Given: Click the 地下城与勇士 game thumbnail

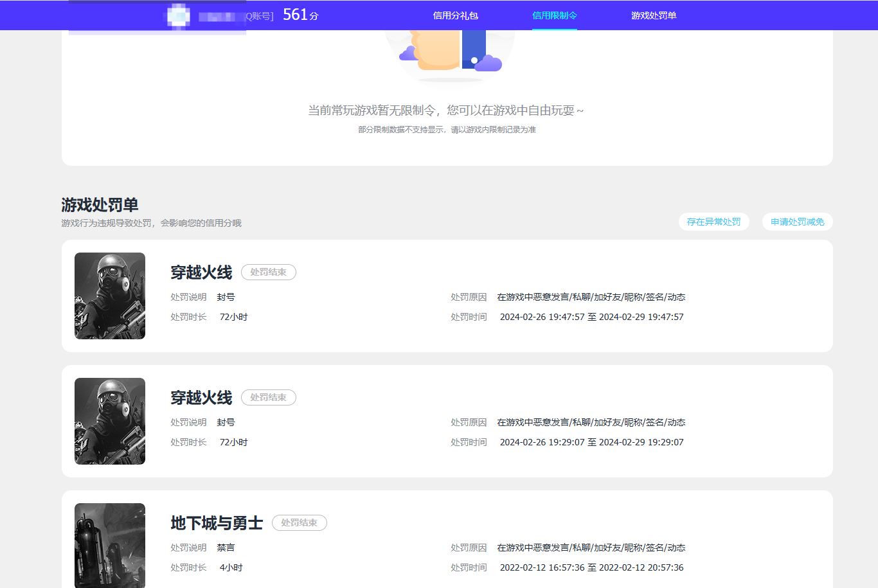Looking at the screenshot, I should coord(110,545).
